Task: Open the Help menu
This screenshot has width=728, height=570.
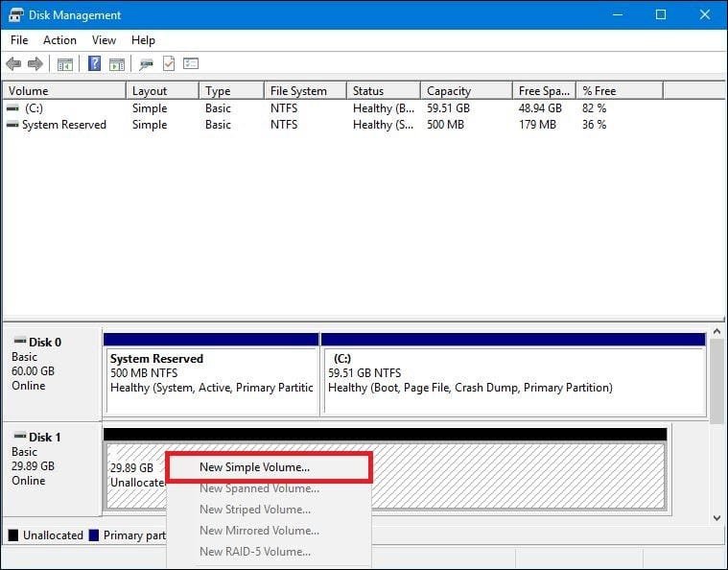Action: pos(143,40)
